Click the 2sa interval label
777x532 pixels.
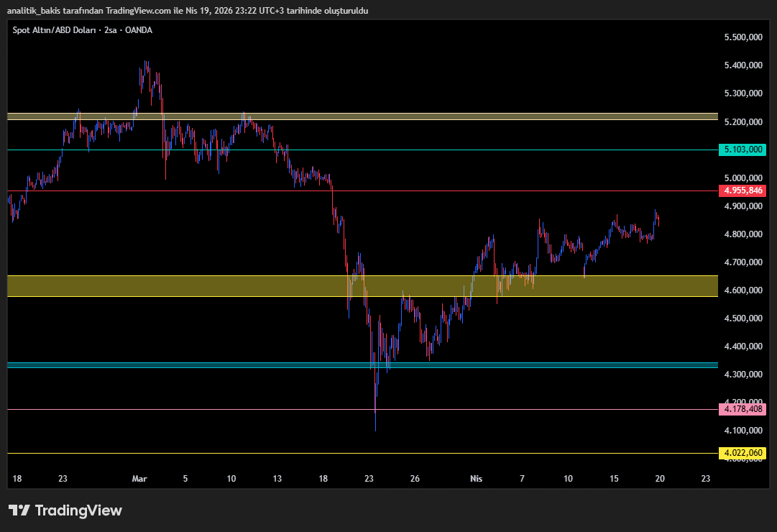click(x=111, y=30)
